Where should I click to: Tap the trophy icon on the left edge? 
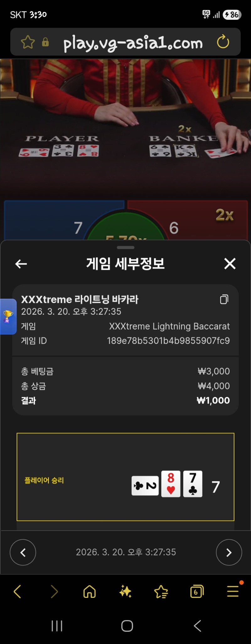[x=8, y=316]
